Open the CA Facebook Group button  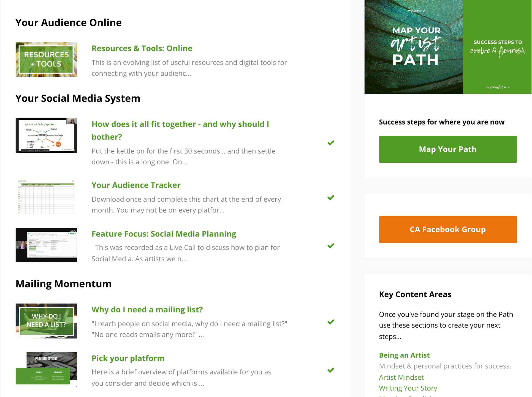click(447, 229)
